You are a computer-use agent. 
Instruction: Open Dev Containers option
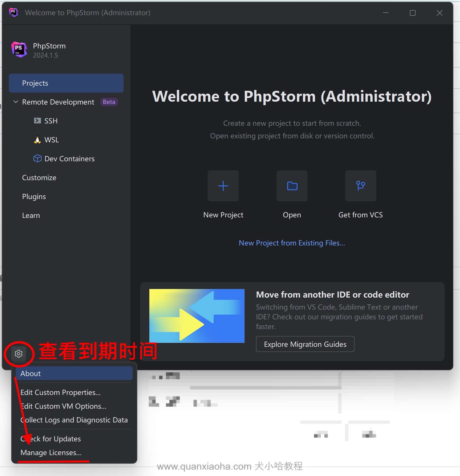coord(69,159)
